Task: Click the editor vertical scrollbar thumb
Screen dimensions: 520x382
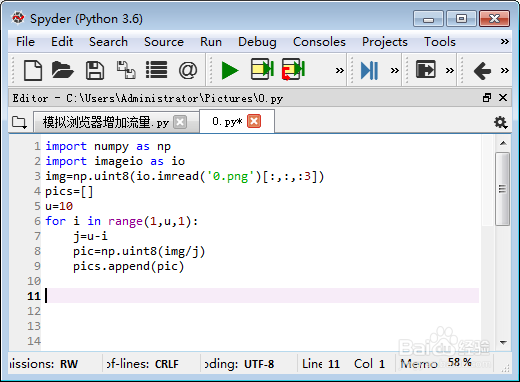Action: pos(502,189)
